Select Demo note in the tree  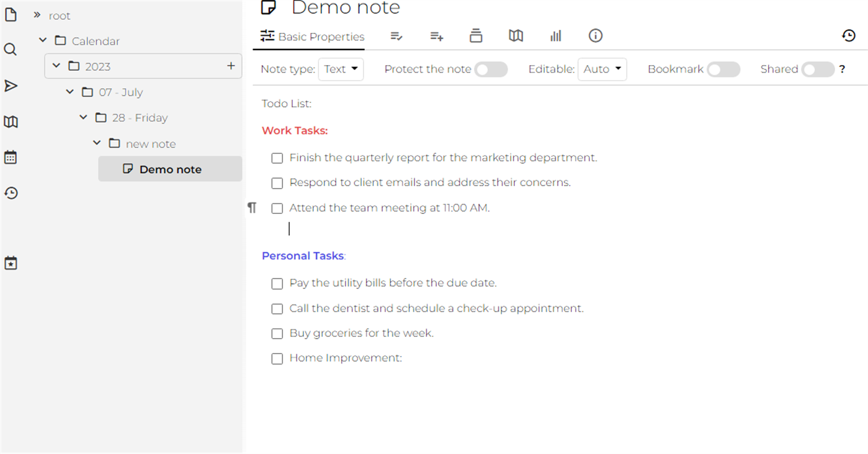pyautogui.click(x=169, y=169)
